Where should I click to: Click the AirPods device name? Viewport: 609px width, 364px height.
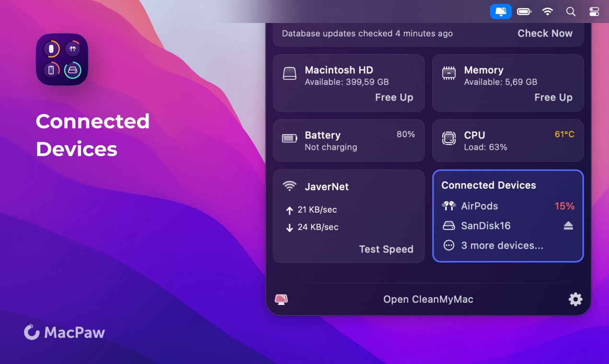pos(480,206)
